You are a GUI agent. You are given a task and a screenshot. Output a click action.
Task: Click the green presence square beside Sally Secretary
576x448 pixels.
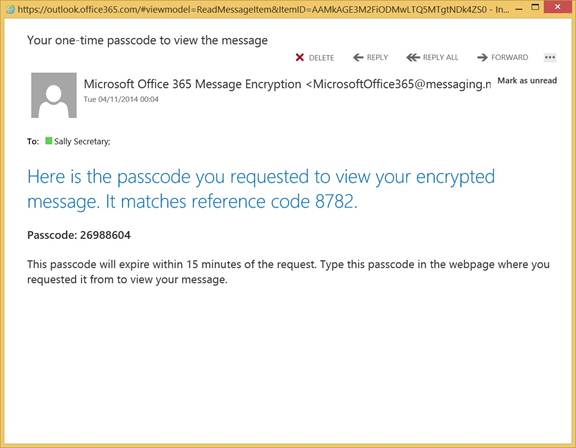tap(48, 141)
